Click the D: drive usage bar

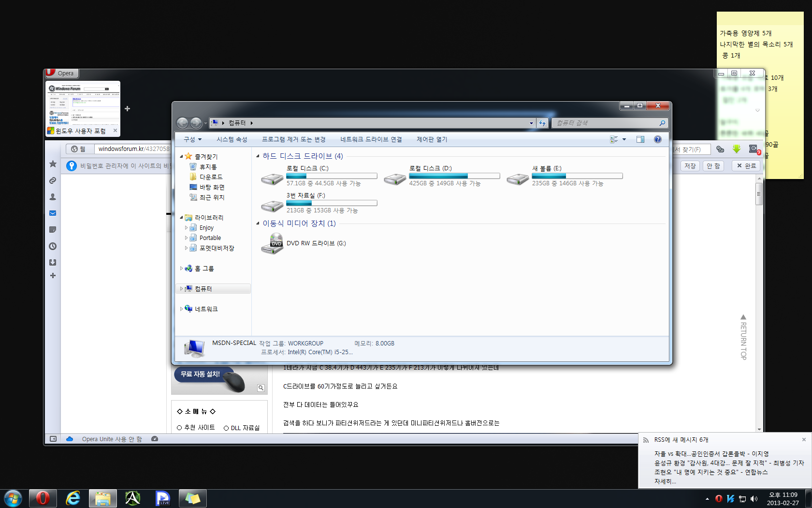click(x=454, y=176)
